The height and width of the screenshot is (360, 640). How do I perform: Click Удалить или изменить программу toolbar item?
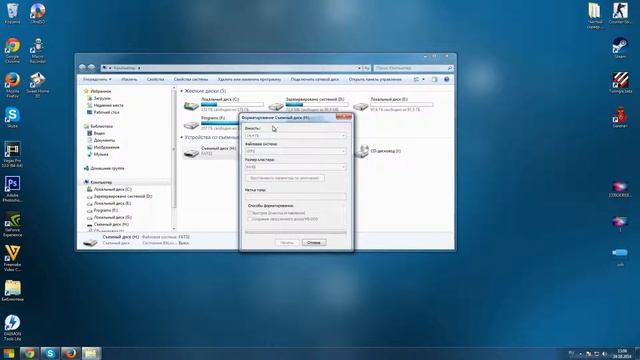[x=249, y=79]
